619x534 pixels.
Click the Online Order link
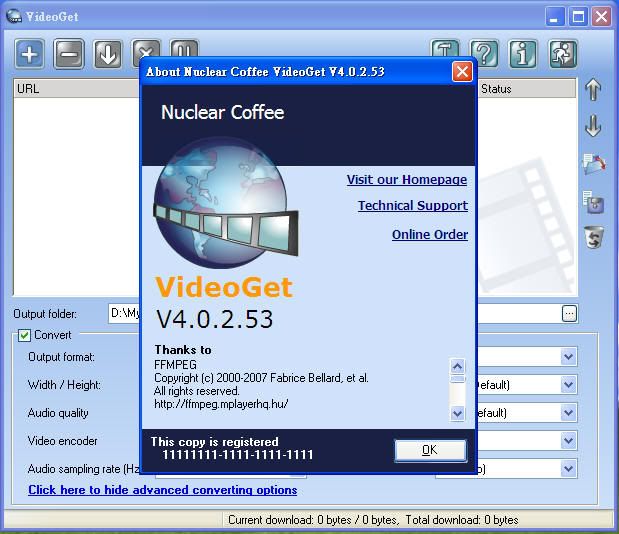[430, 235]
